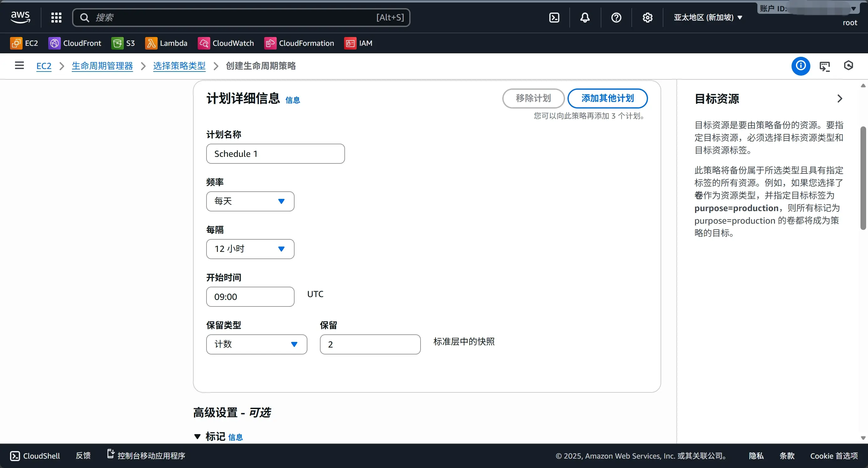Open the services grid menu icon
The height and width of the screenshot is (468, 868).
point(56,17)
